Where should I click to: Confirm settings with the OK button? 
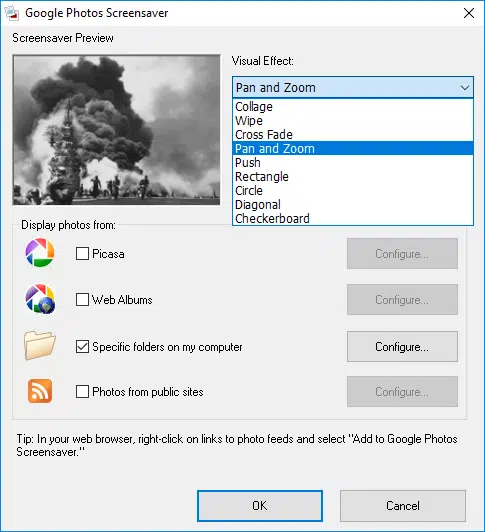[260, 506]
